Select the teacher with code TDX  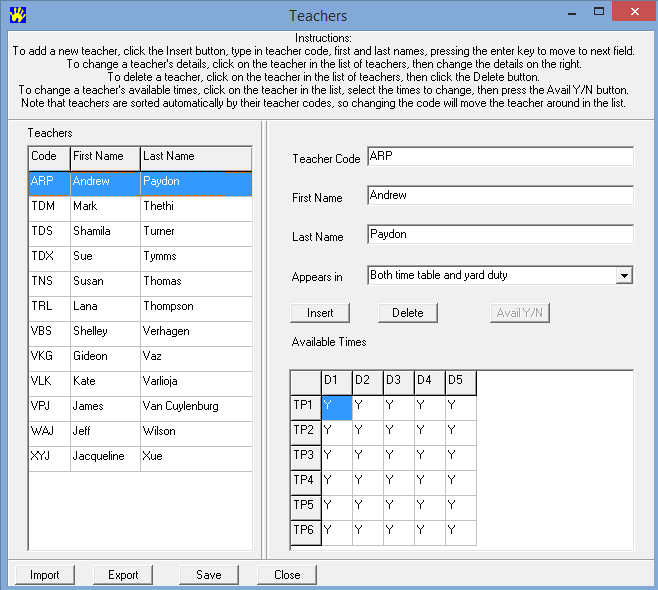(140, 258)
